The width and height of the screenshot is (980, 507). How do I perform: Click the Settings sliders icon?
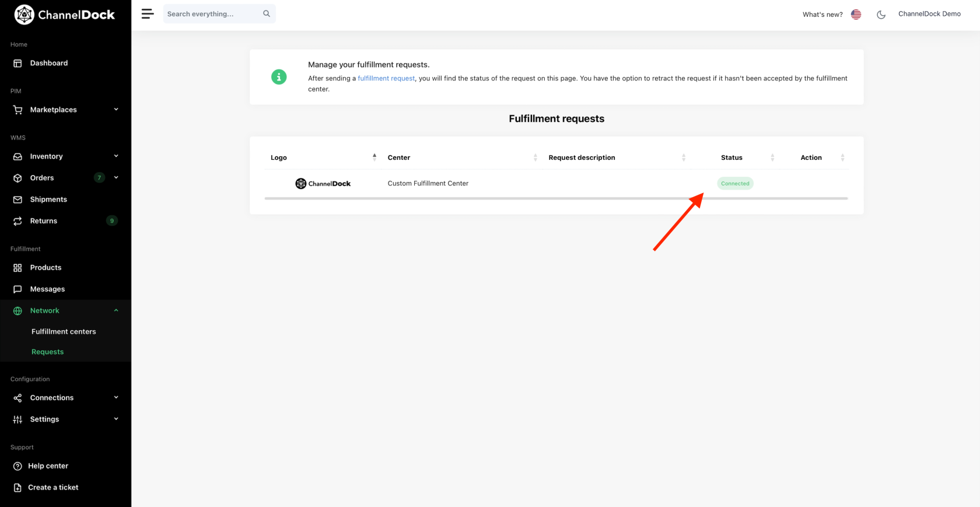[x=17, y=419]
